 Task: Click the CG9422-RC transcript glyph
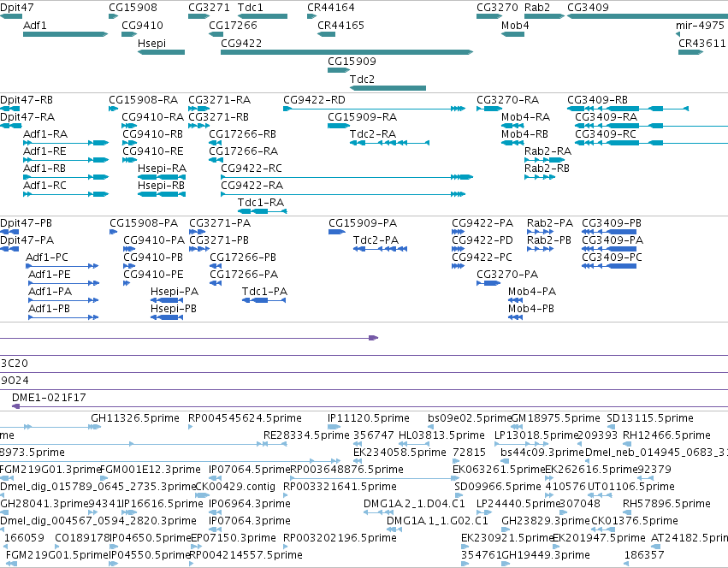(x=346, y=177)
